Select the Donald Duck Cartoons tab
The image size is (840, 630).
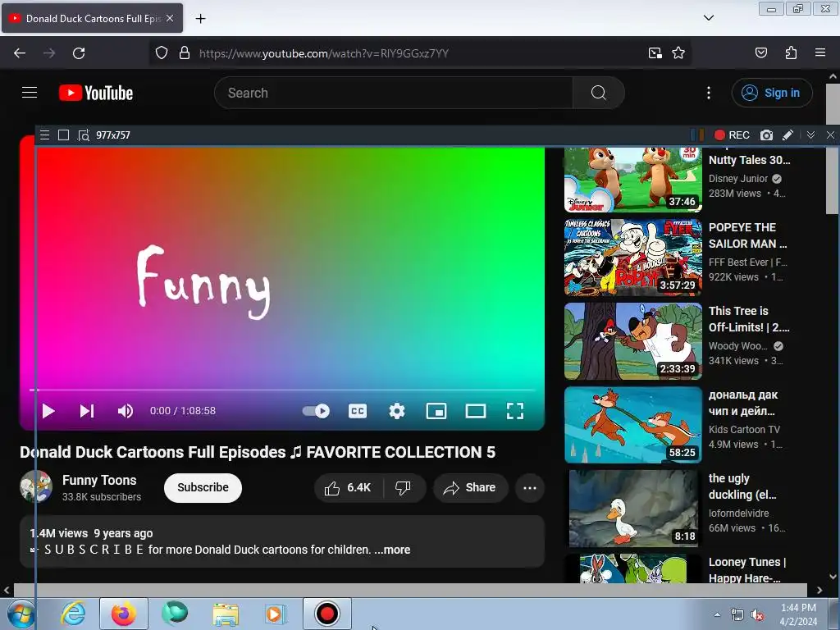92,18
